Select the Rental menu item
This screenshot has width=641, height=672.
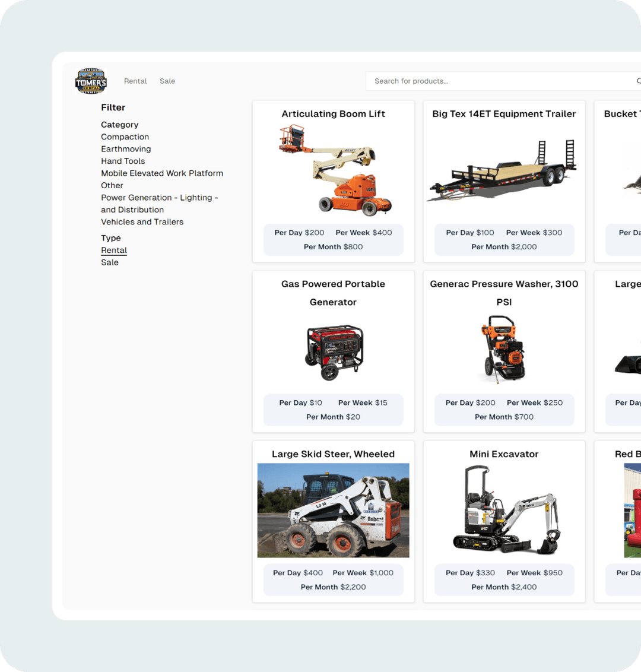pyautogui.click(x=135, y=81)
